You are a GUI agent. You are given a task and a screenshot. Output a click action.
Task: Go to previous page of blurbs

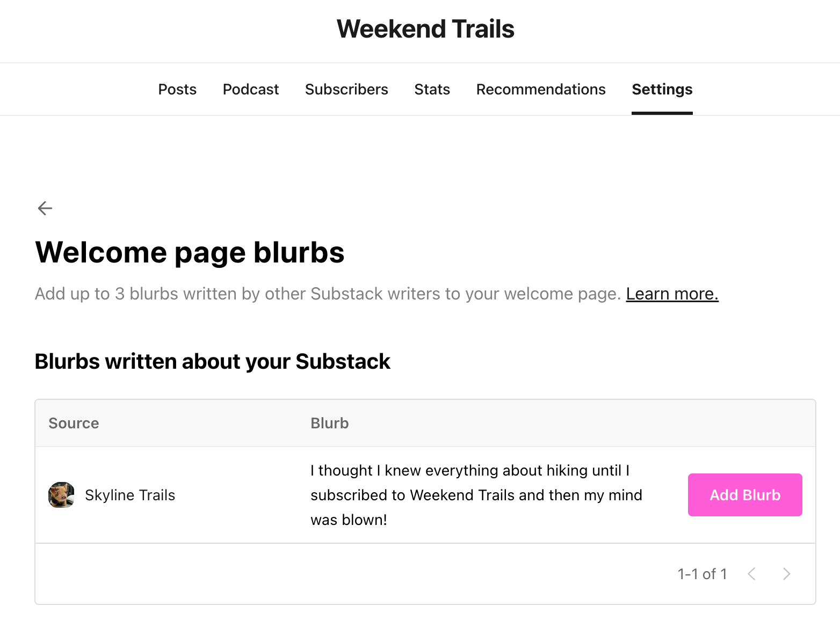click(x=752, y=574)
